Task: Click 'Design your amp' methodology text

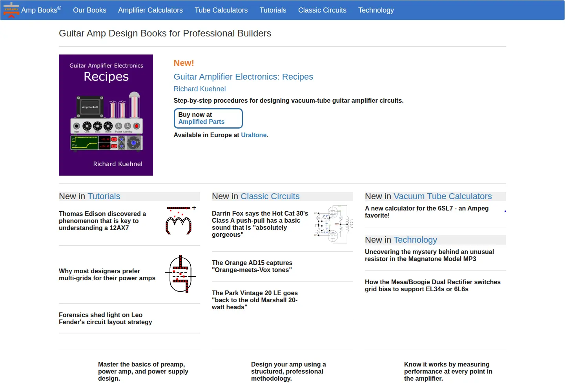Action: click(x=288, y=371)
